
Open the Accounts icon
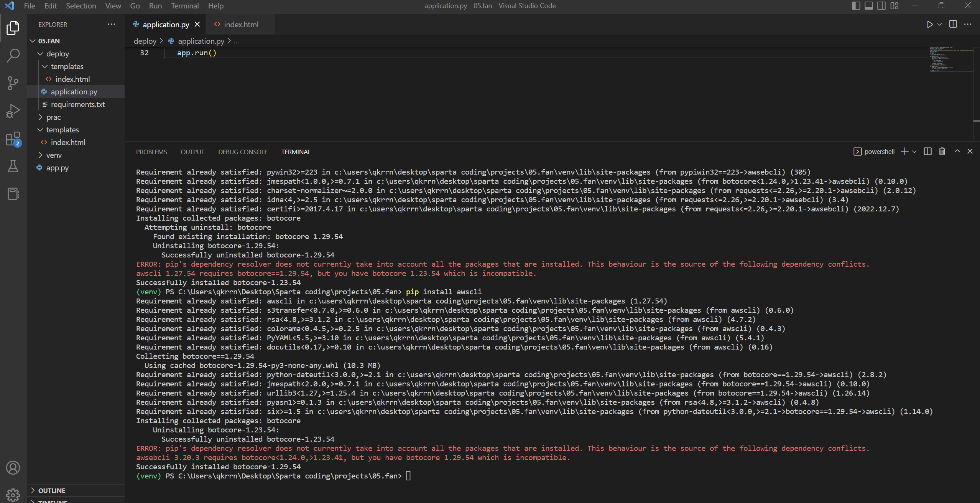pos(13,468)
